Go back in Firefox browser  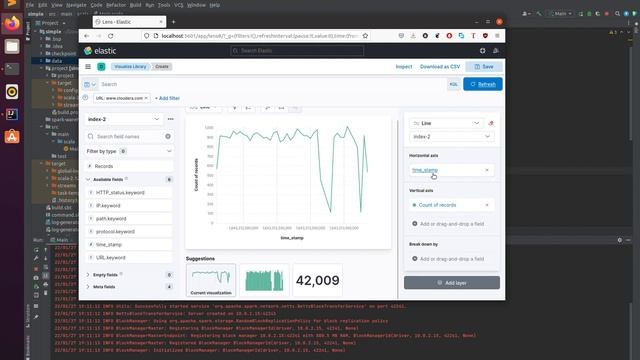(x=87, y=36)
